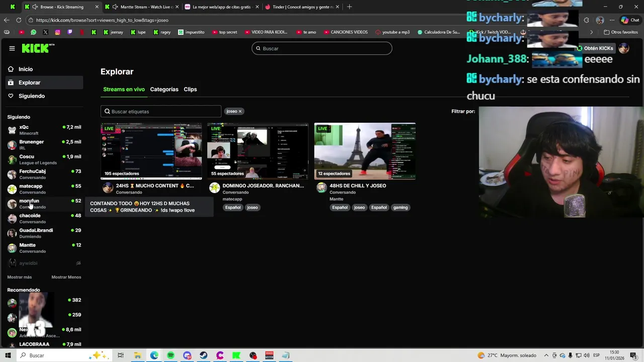Open the X bookmark icon
This screenshot has width=644, height=362.
click(x=45, y=32)
